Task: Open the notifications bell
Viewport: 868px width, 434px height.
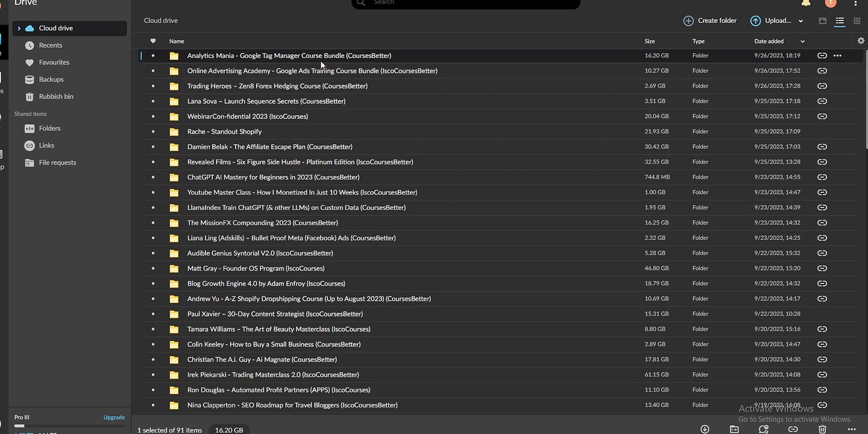Action: pyautogui.click(x=806, y=4)
